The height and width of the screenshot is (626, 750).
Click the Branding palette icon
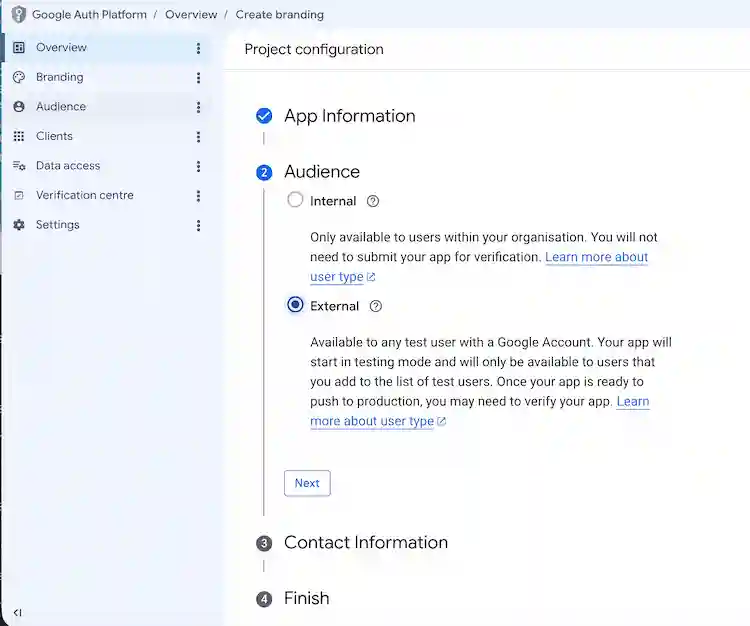(x=19, y=77)
